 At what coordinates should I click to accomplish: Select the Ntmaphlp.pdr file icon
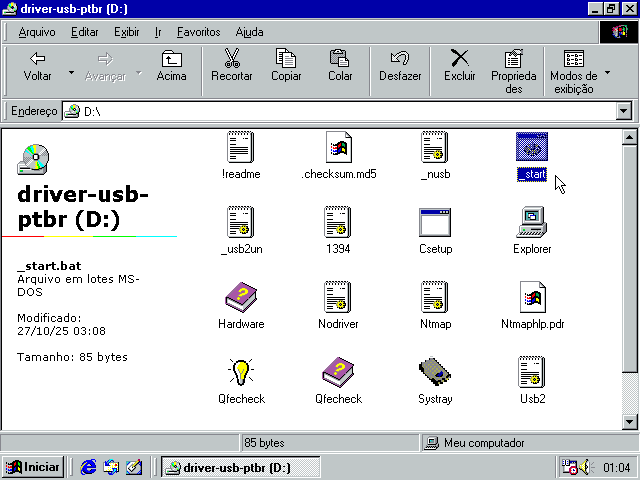tap(532, 299)
